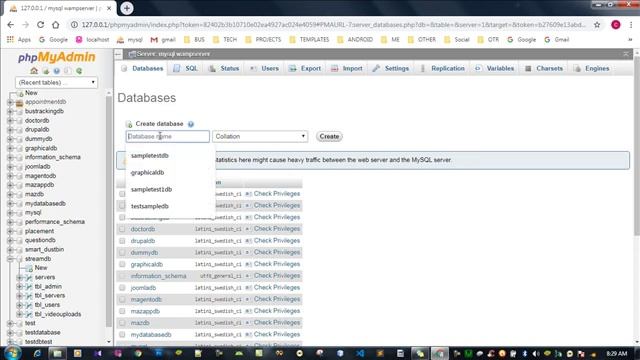Click the Create database help icon
640x360 pixels.
click(x=191, y=124)
